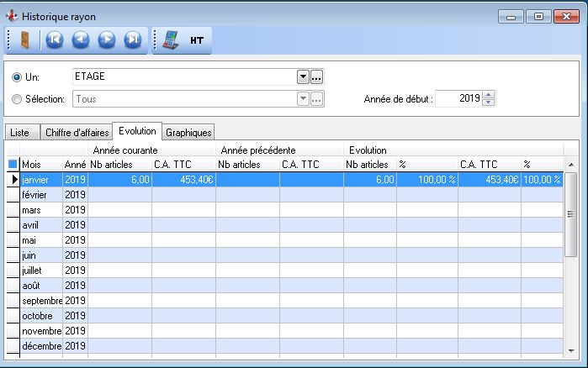Click the Année de début input field
588x368 pixels.
(458, 99)
